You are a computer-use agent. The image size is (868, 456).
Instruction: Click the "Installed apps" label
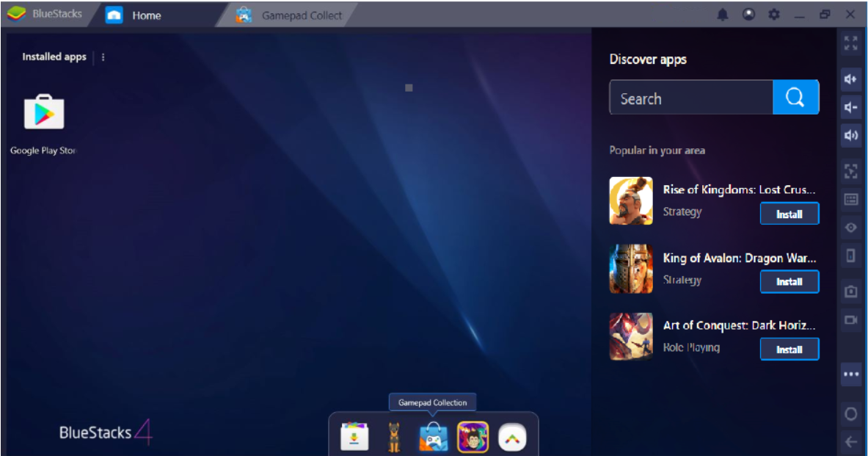[x=54, y=57]
